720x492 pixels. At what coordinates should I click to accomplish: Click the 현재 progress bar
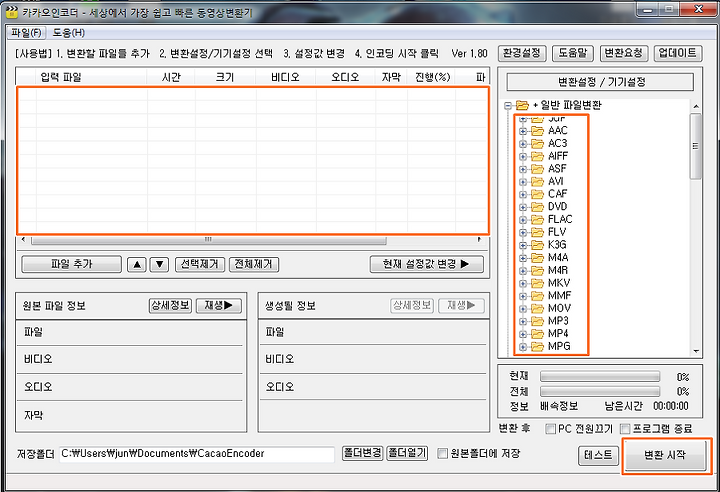[600, 377]
